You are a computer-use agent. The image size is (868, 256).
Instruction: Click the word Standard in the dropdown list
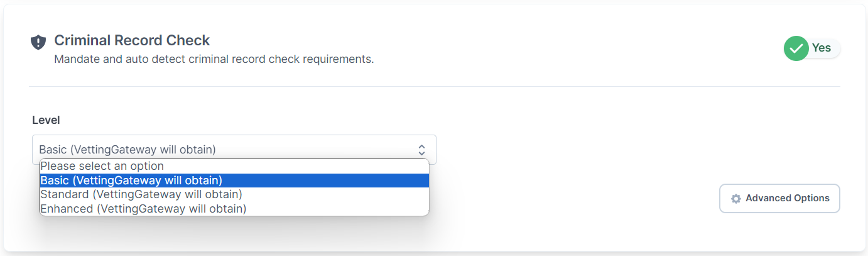pyautogui.click(x=65, y=194)
